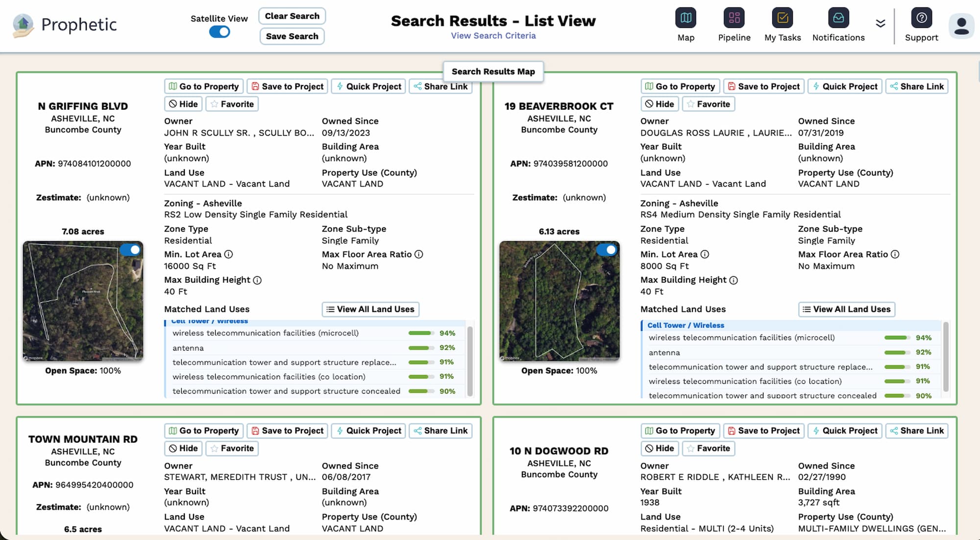Click 94% match bar in N Griffing Blvd
This screenshot has height=540, width=980.
[420, 333]
